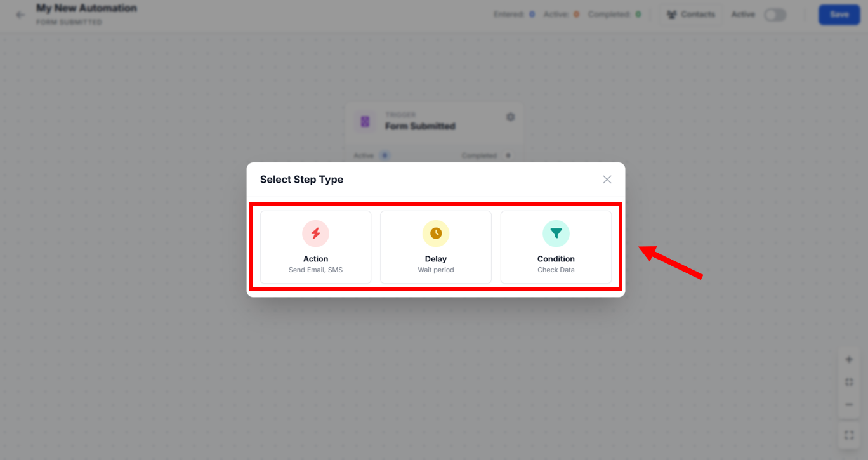Zoom out of the canvas
The height and width of the screenshot is (460, 868).
pyautogui.click(x=849, y=404)
